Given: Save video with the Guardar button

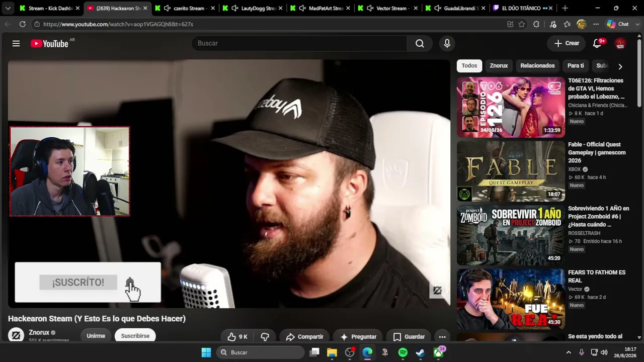Looking at the screenshot, I should [x=409, y=336].
